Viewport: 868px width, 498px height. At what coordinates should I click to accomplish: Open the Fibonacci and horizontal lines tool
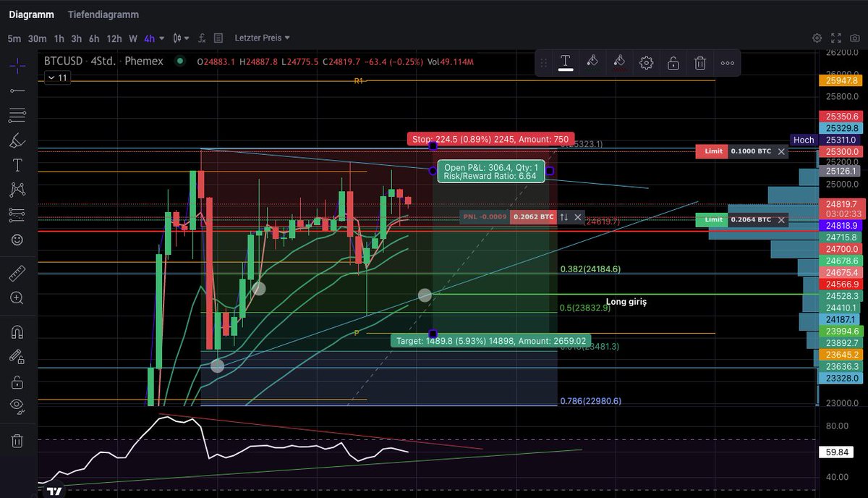[x=18, y=115]
